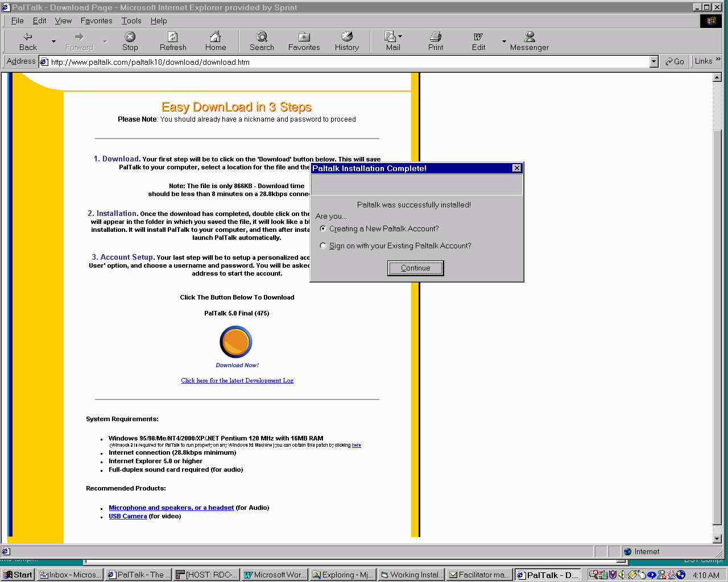728x582 pixels.
Task: Click the Internet zone globe in the status bar
Action: (628, 551)
